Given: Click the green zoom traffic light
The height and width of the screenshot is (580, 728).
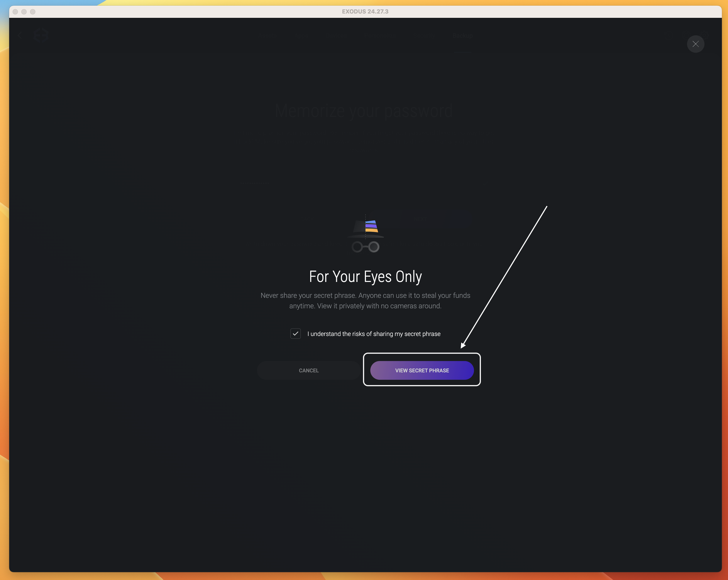Looking at the screenshot, I should coord(33,12).
